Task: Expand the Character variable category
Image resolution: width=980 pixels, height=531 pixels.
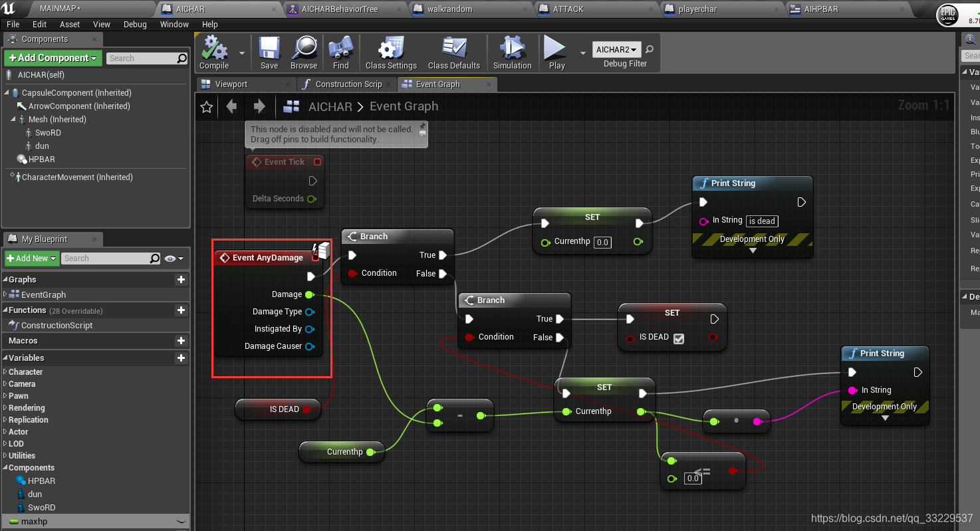Action: point(5,372)
